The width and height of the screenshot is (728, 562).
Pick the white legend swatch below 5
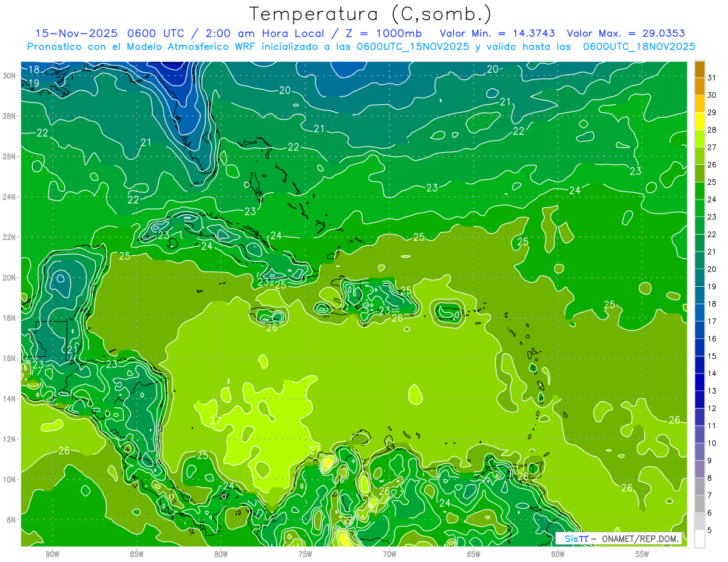point(699,539)
